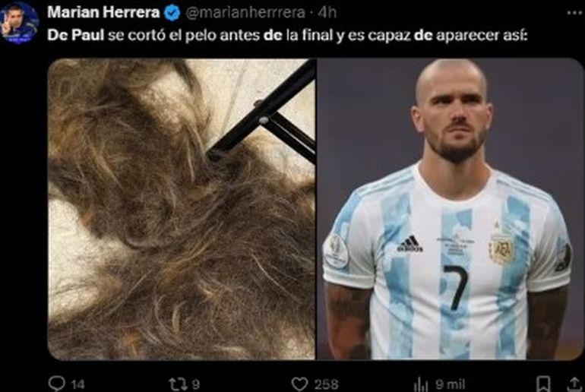The image size is (585, 392).
Task: Open Marian Herrera's profile avatar
Action: (x=20, y=23)
